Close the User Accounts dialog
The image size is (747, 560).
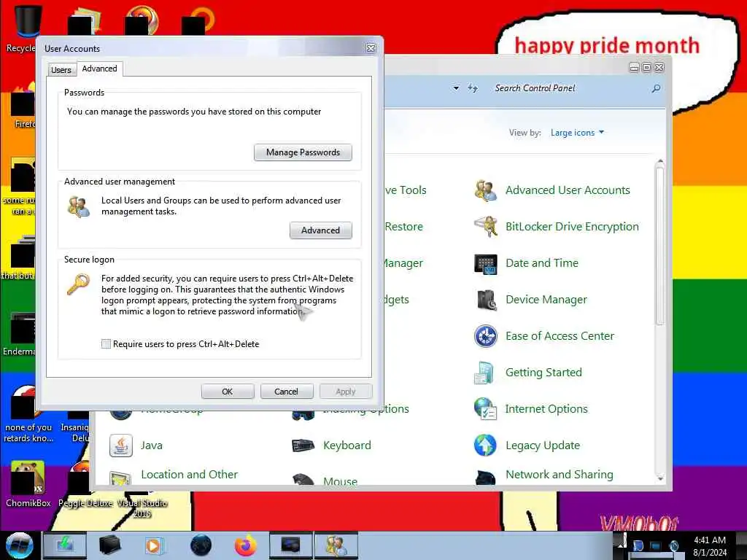click(x=371, y=48)
